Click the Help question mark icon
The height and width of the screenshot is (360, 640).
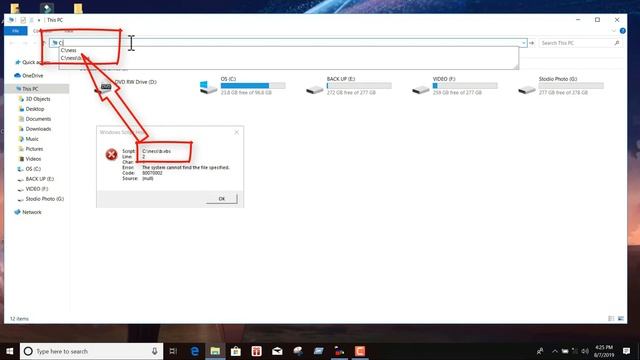pos(622,31)
